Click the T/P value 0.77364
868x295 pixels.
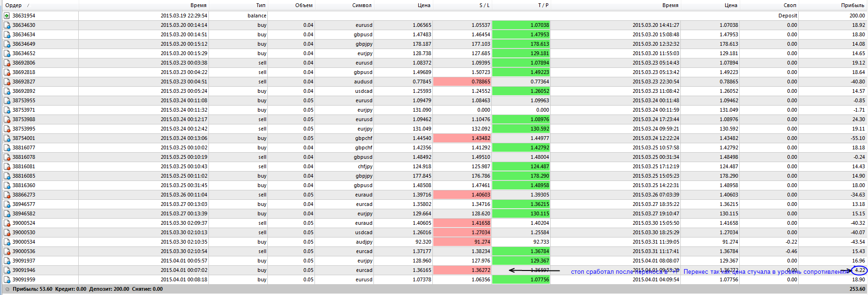click(540, 82)
